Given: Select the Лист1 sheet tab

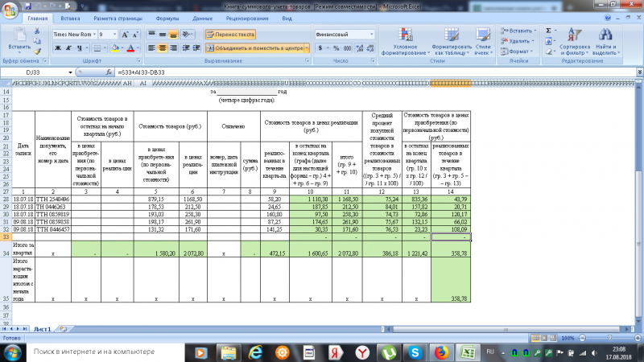Looking at the screenshot, I should pos(43,330).
